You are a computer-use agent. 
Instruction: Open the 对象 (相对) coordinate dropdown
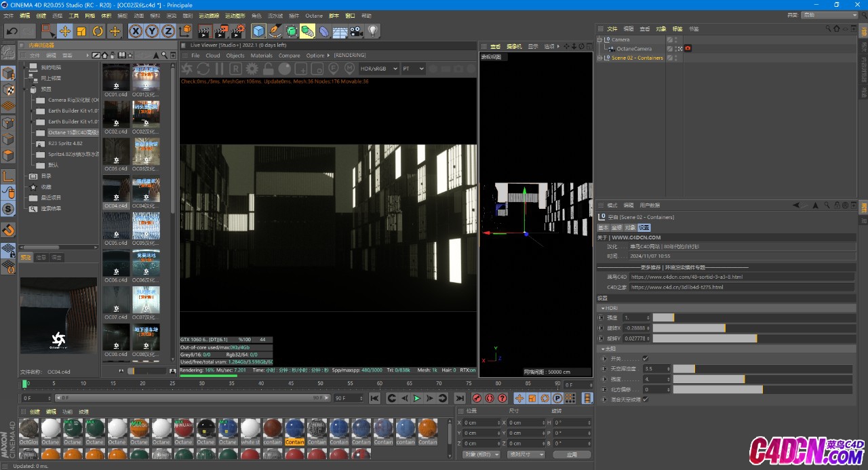[x=481, y=454]
